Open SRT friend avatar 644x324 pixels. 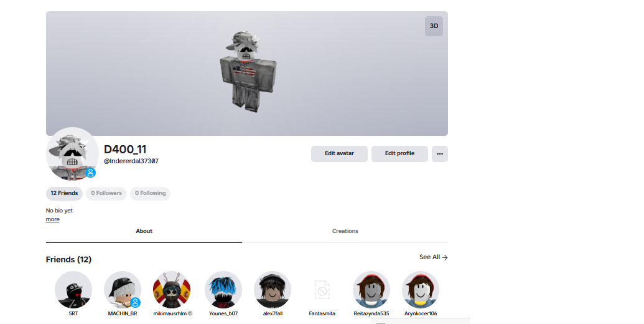point(73,290)
